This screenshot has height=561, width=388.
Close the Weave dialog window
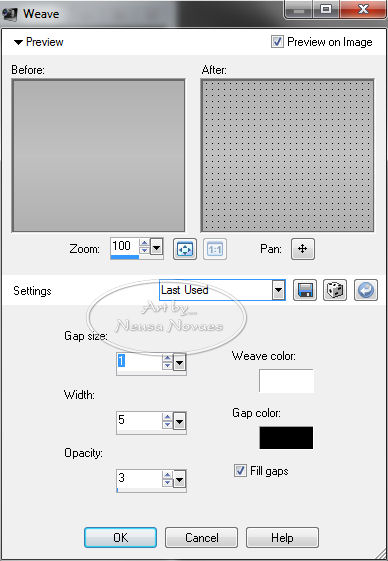[363, 9]
